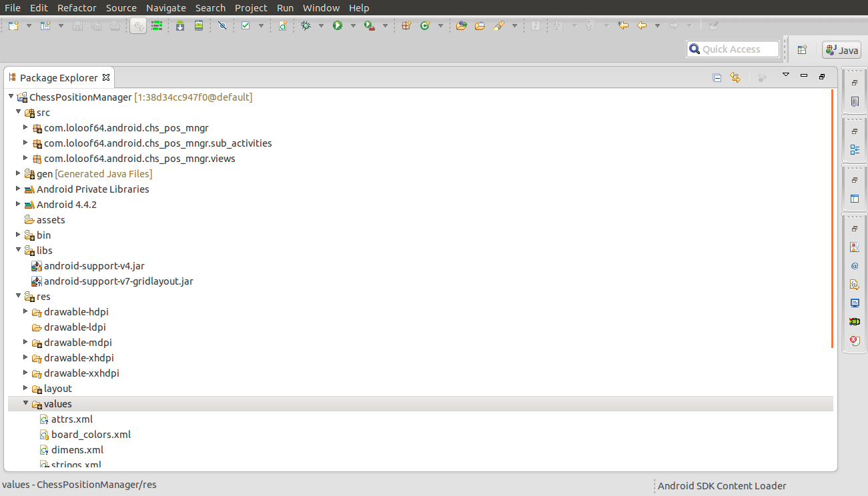Open the Package Explorer View Menu triangle
Screen dimensions: 868x496
786,75
